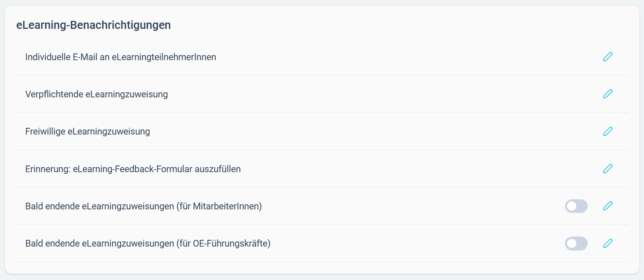Click label Bald endende eLearningzuweisungen (für MitarbeiterInnen)
644x280 pixels.
(143, 206)
